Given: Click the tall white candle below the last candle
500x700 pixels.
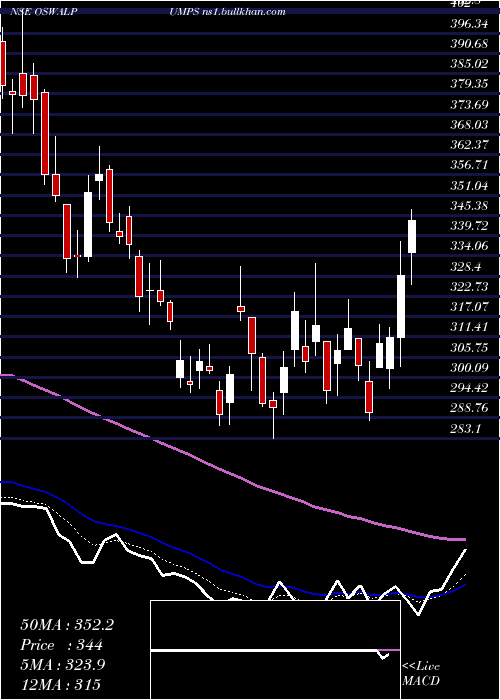Looking at the screenshot, I should point(401,306).
